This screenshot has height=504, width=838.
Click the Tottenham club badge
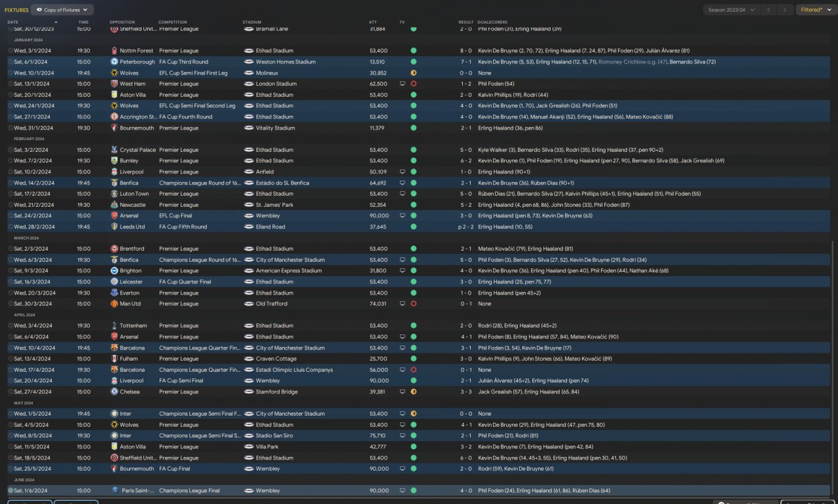tap(114, 325)
